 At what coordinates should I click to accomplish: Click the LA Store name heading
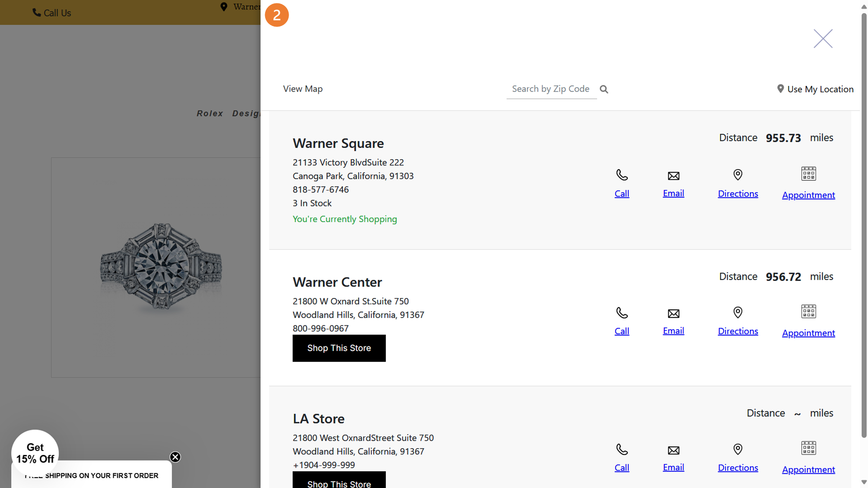click(319, 419)
